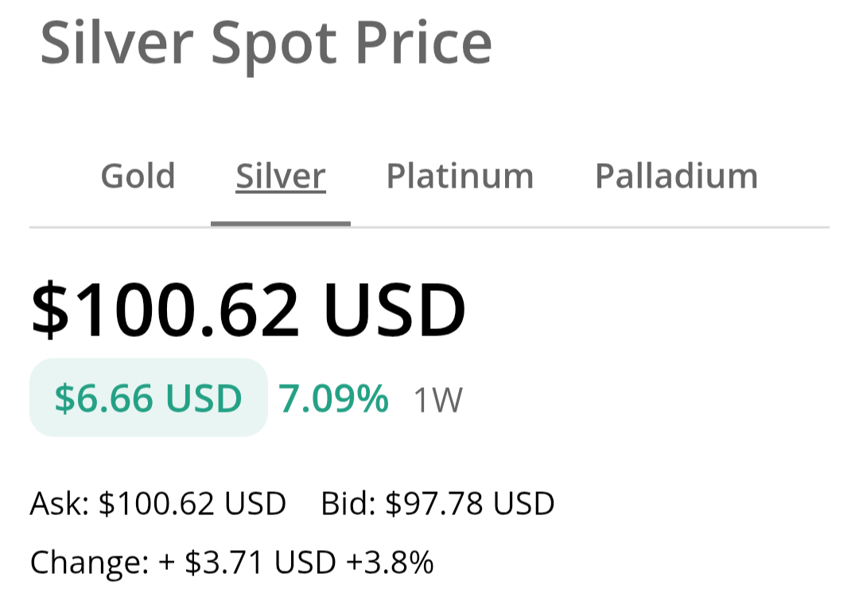859x616 pixels.
Task: Click the active underline beneath Silver tab
Action: pos(280,223)
